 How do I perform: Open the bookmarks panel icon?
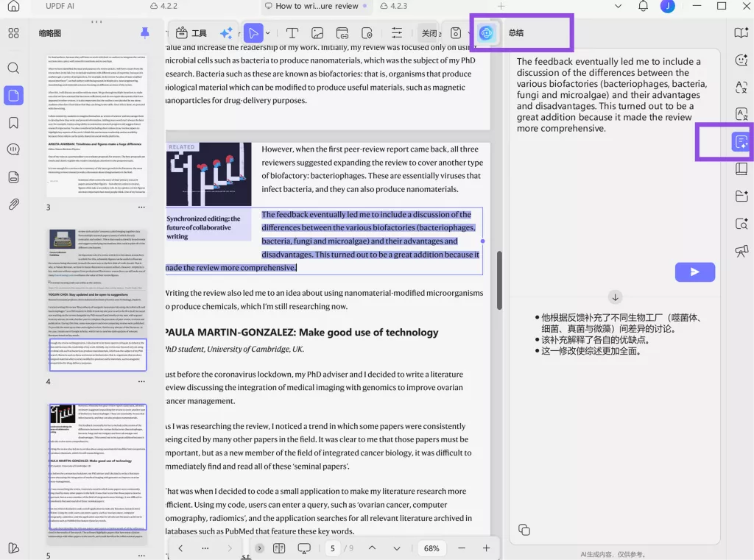tap(13, 123)
